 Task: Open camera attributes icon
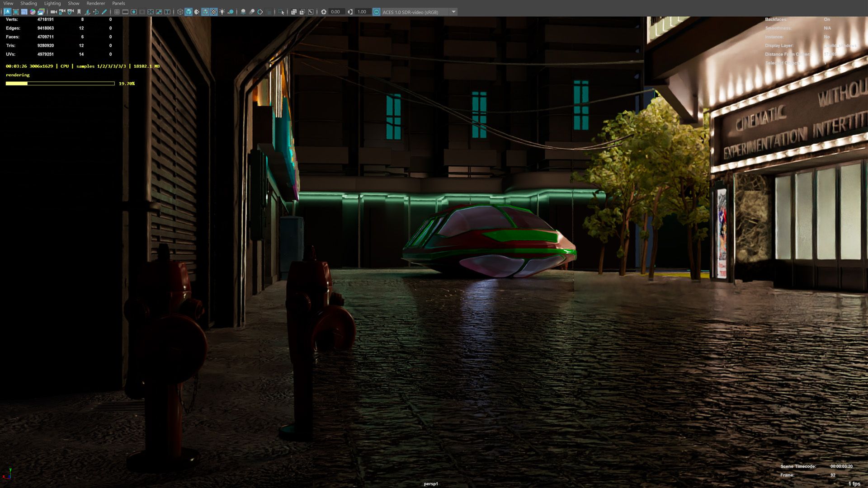tap(71, 12)
